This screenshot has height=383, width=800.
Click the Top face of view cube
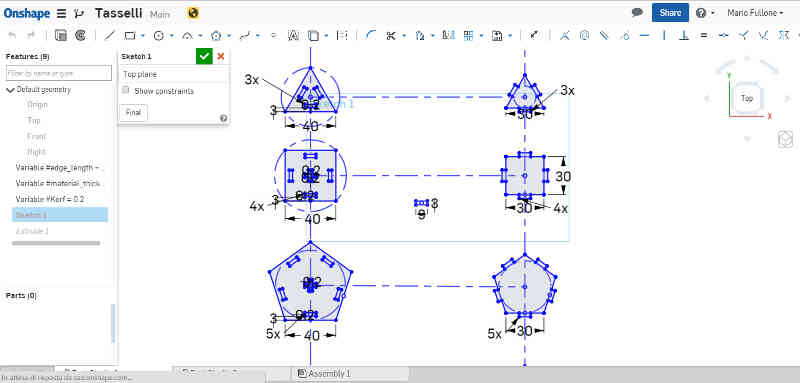click(747, 98)
